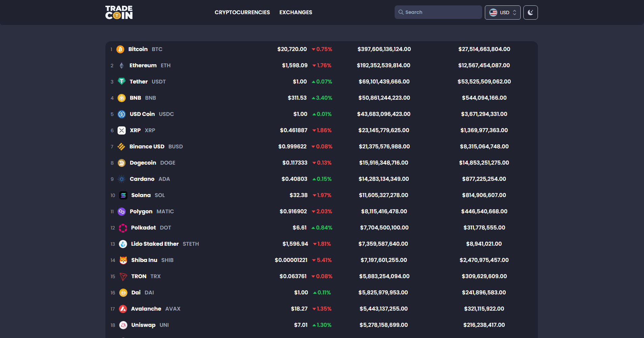The image size is (644, 338).
Task: Open the USD currency dropdown
Action: point(503,13)
